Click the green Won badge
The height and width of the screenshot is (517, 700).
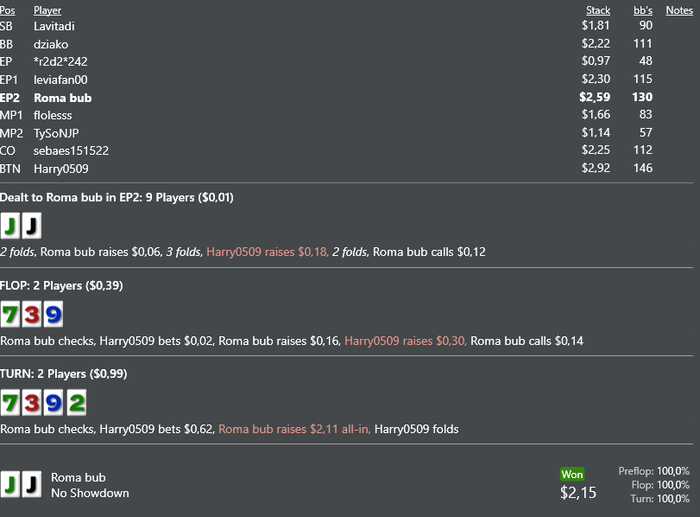[x=572, y=474]
